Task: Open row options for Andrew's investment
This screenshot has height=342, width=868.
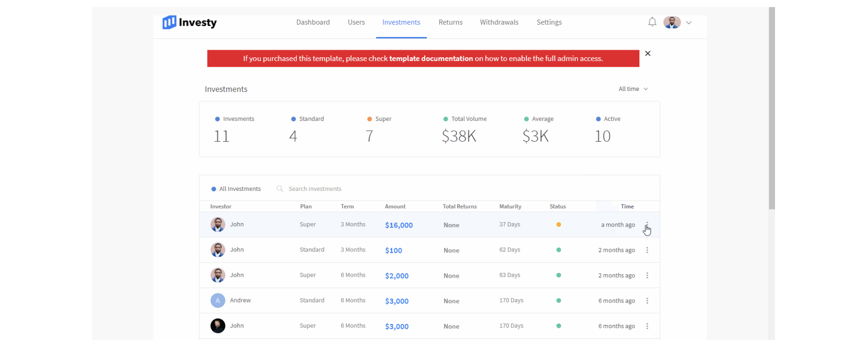Action: pos(647,301)
